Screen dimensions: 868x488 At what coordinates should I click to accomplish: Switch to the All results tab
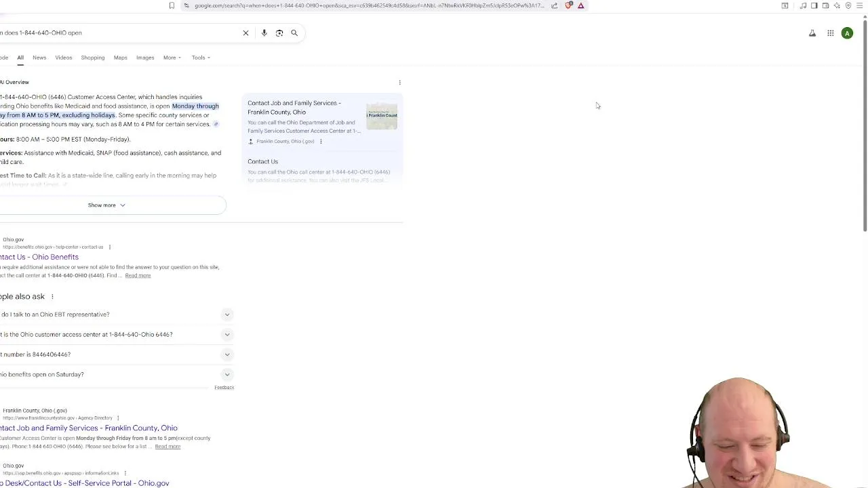click(x=20, y=58)
